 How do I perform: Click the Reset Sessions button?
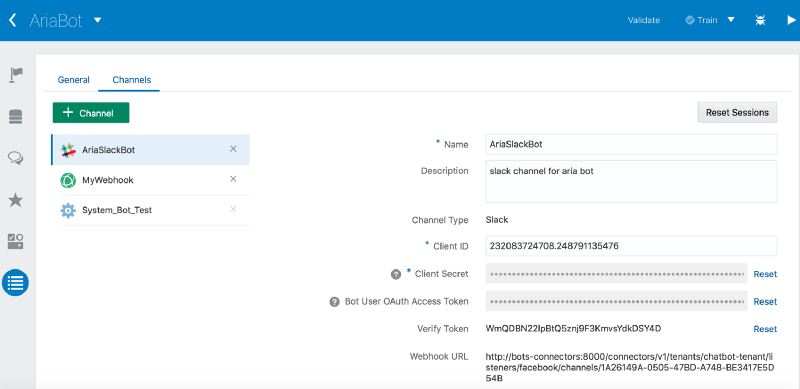(737, 112)
